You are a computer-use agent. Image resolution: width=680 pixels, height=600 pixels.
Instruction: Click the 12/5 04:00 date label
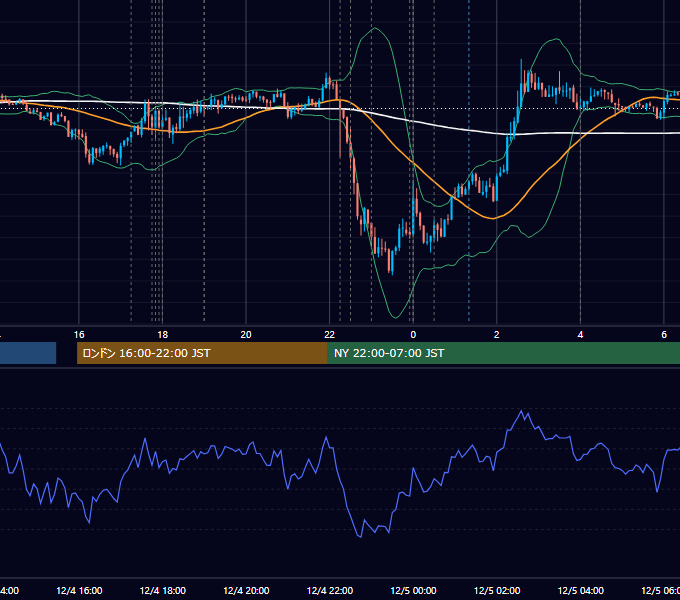(x=581, y=591)
